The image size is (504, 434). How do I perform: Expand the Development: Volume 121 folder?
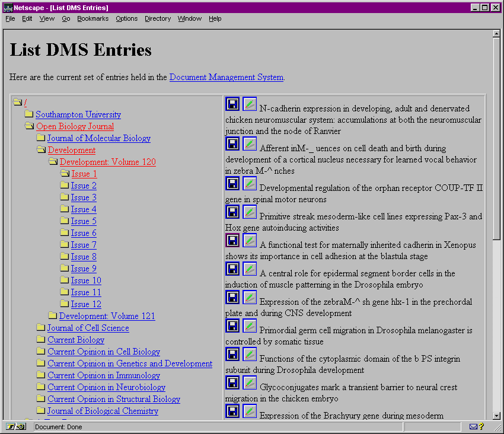click(x=53, y=316)
